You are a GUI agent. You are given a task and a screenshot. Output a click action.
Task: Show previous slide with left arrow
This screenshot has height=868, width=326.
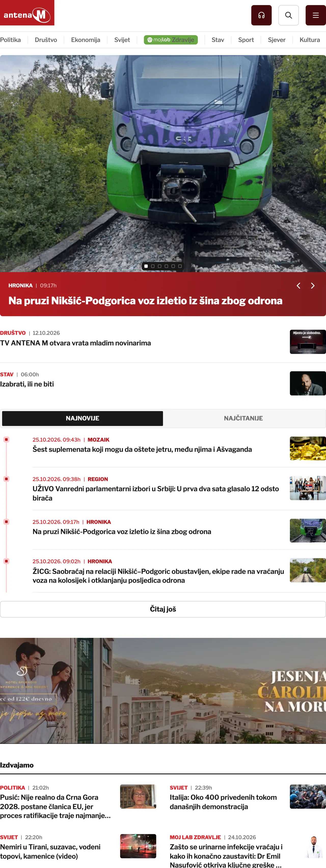click(298, 286)
